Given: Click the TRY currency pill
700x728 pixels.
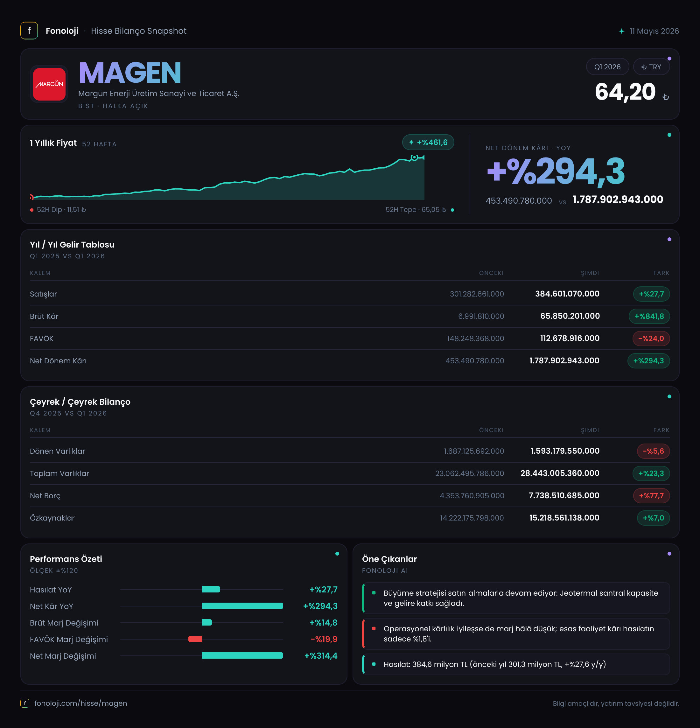Looking at the screenshot, I should (x=651, y=67).
